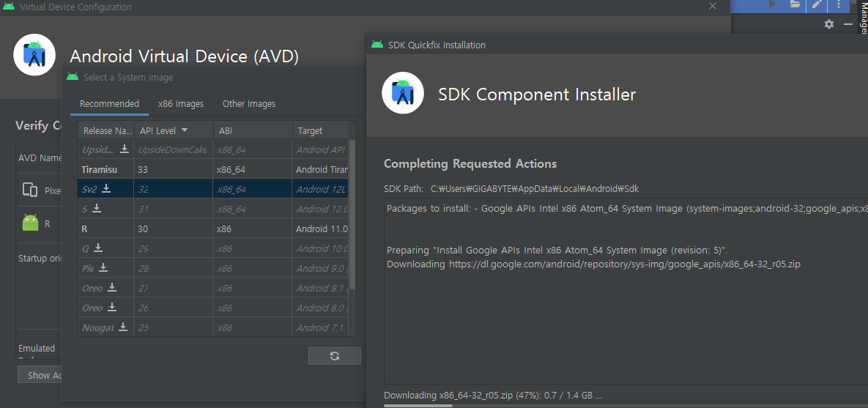Image resolution: width=868 pixels, height=408 pixels.
Task: Sort by the Release Name column header
Action: [105, 130]
